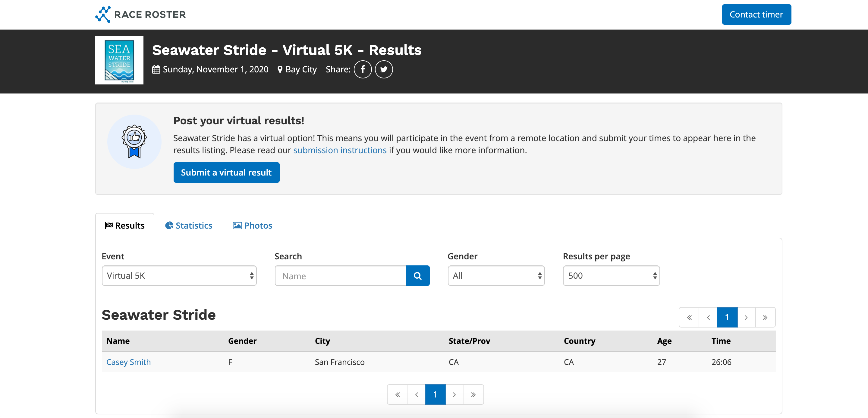Open the submission instructions link

click(x=340, y=150)
